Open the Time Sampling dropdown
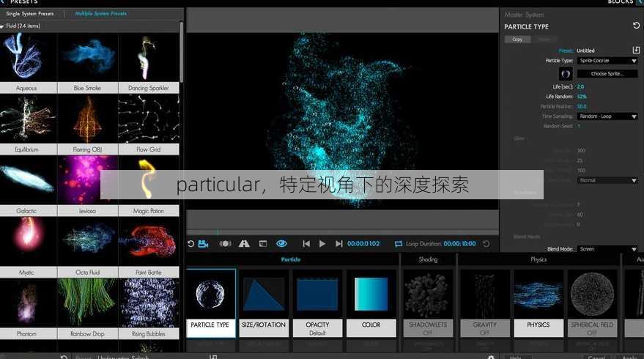The height and width of the screenshot is (359, 644). pos(607,116)
